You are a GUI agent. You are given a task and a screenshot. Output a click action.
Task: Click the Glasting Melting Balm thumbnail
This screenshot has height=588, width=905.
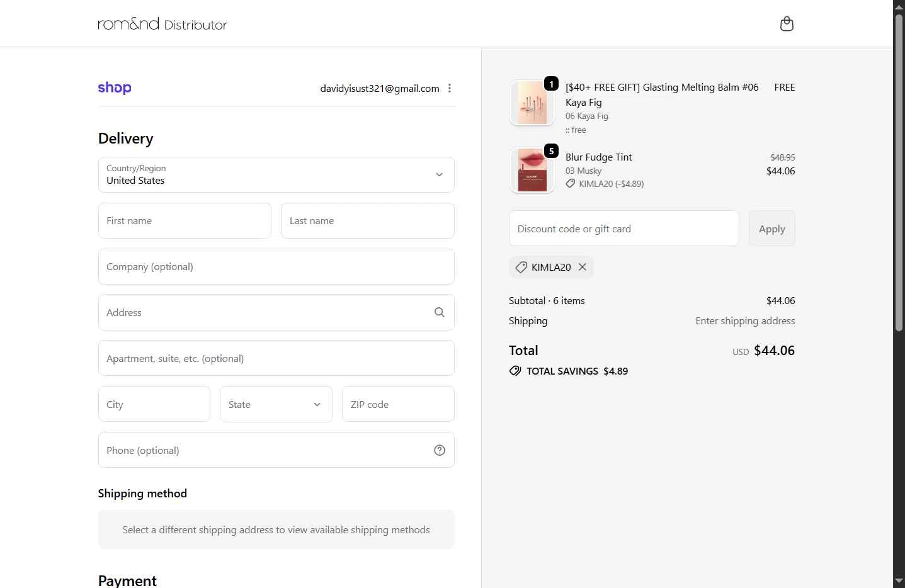click(532, 103)
